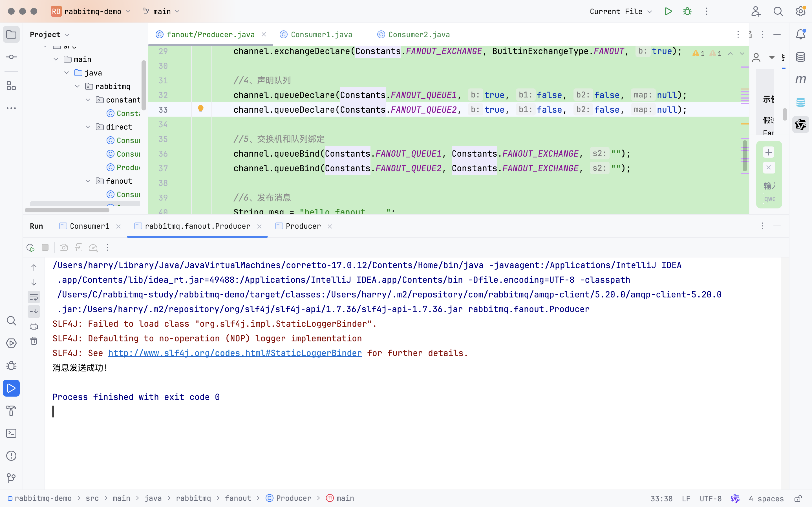The height and width of the screenshot is (507, 812).
Task: Open the Terminal tool window
Action: 11,433
